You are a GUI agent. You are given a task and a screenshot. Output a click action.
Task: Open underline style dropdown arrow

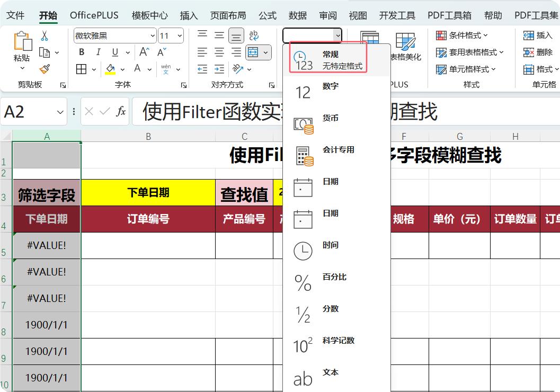pos(128,52)
